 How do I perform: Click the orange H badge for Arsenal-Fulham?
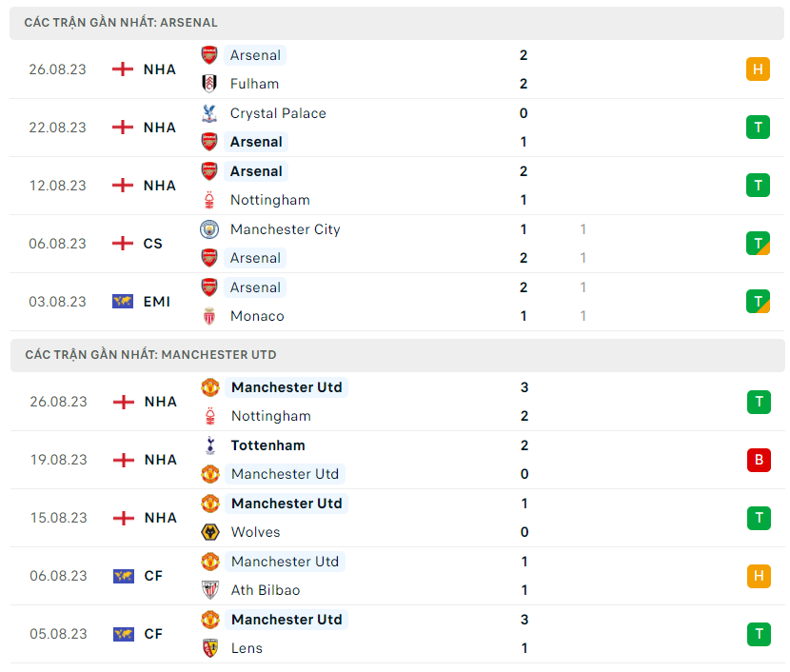pos(758,69)
